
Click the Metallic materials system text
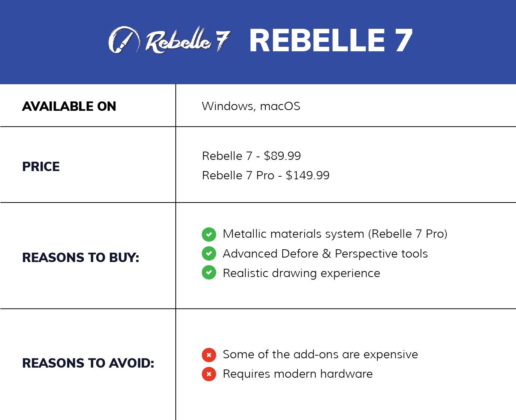335,234
